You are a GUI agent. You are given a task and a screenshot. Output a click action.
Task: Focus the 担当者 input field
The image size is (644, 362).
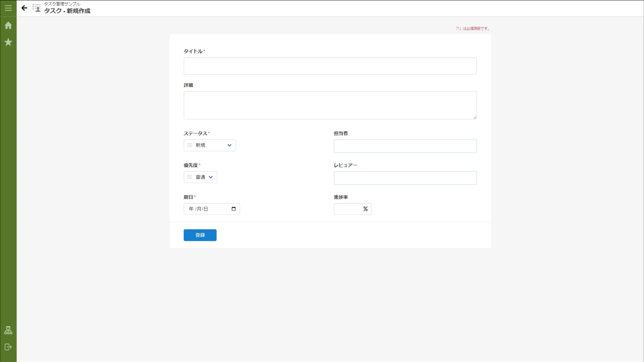pos(405,146)
